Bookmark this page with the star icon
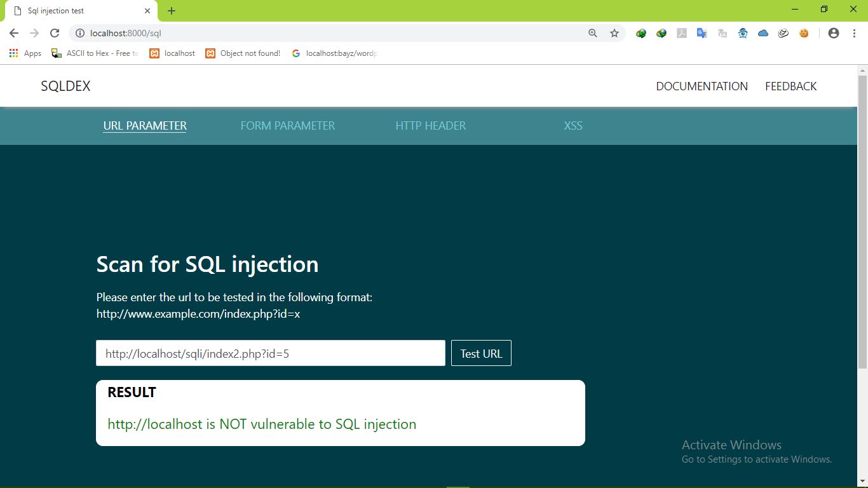This screenshot has height=488, width=868. pyautogui.click(x=614, y=33)
